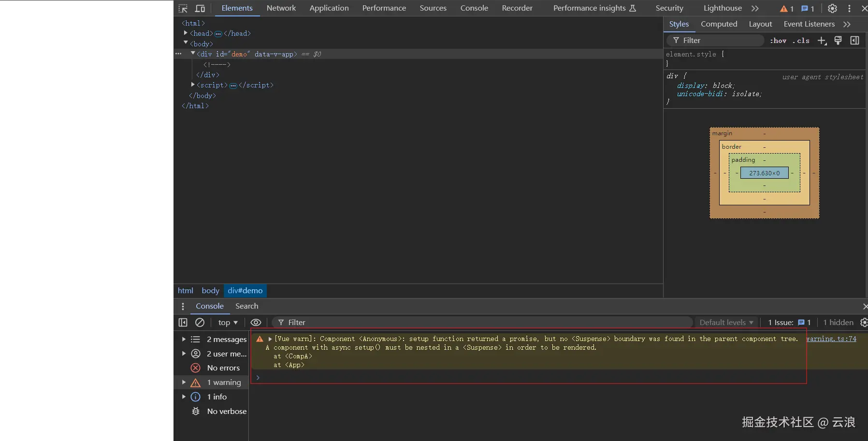Activate the inspect element picker icon
This screenshot has height=441, width=868.
coord(183,8)
